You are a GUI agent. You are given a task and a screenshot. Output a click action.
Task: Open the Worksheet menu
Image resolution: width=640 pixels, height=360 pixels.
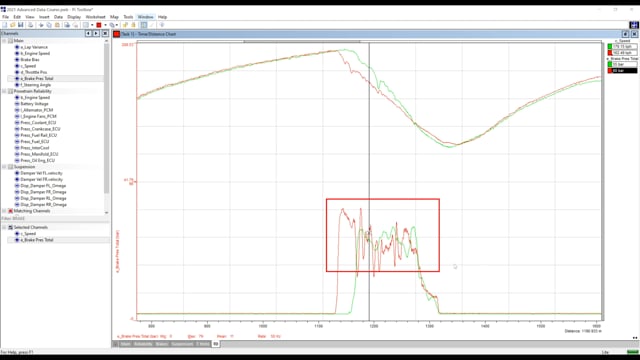[96, 17]
